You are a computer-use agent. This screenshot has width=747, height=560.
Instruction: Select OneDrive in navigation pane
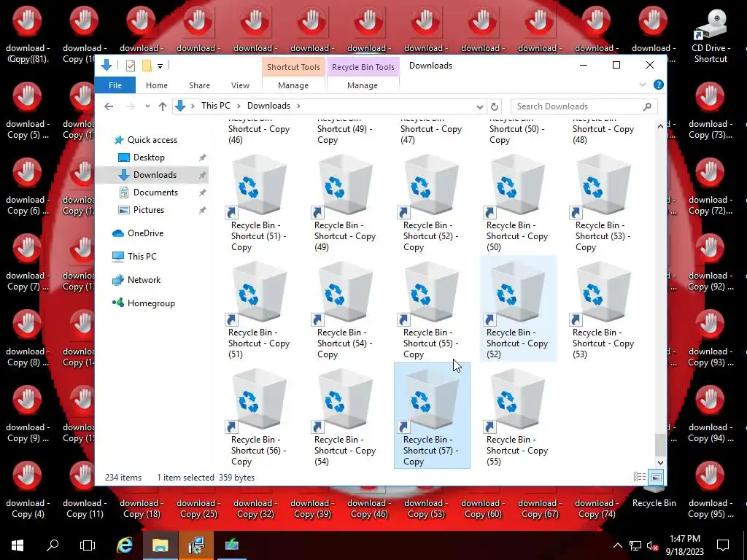[145, 233]
